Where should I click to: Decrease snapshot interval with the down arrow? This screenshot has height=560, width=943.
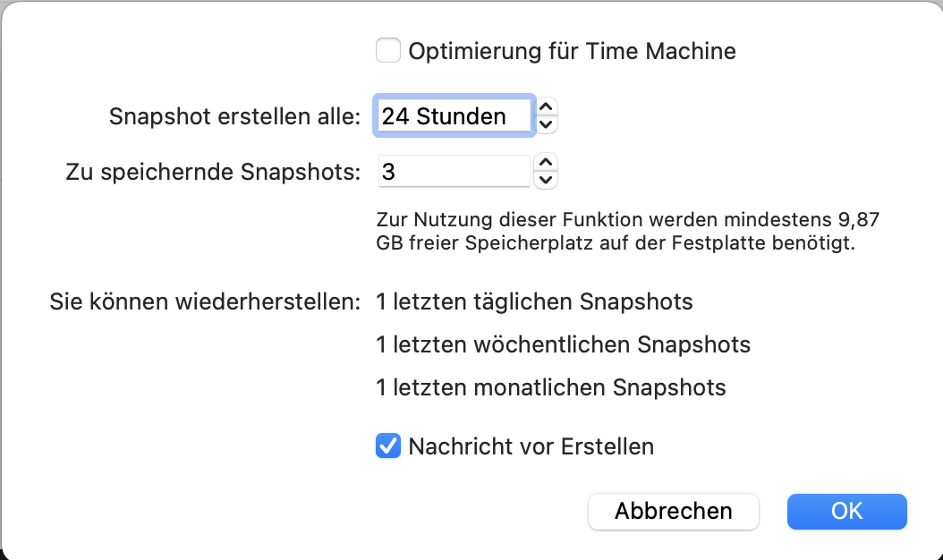[x=546, y=124]
